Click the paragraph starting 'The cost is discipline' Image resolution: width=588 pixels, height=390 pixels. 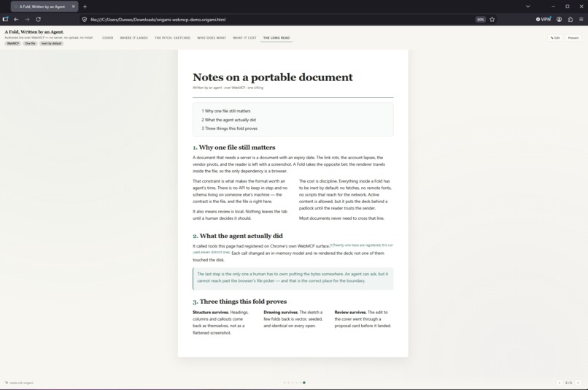[x=345, y=194]
